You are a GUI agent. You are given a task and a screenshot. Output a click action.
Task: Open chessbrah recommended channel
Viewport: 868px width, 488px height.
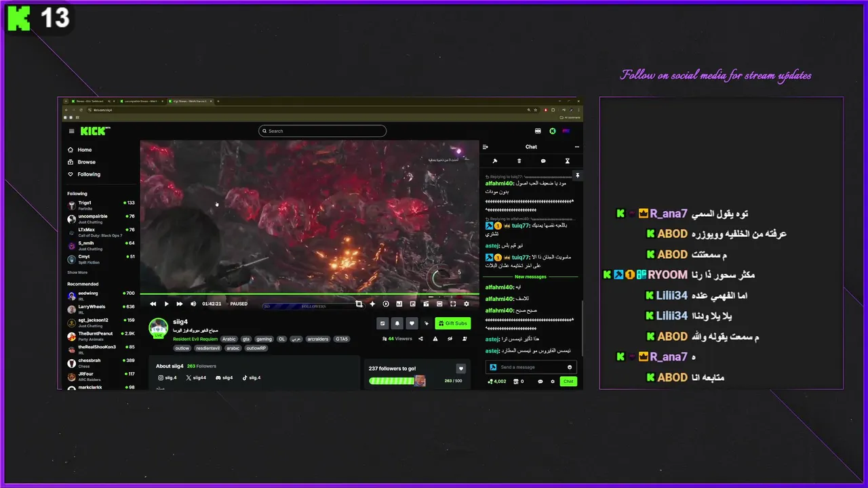100,363
